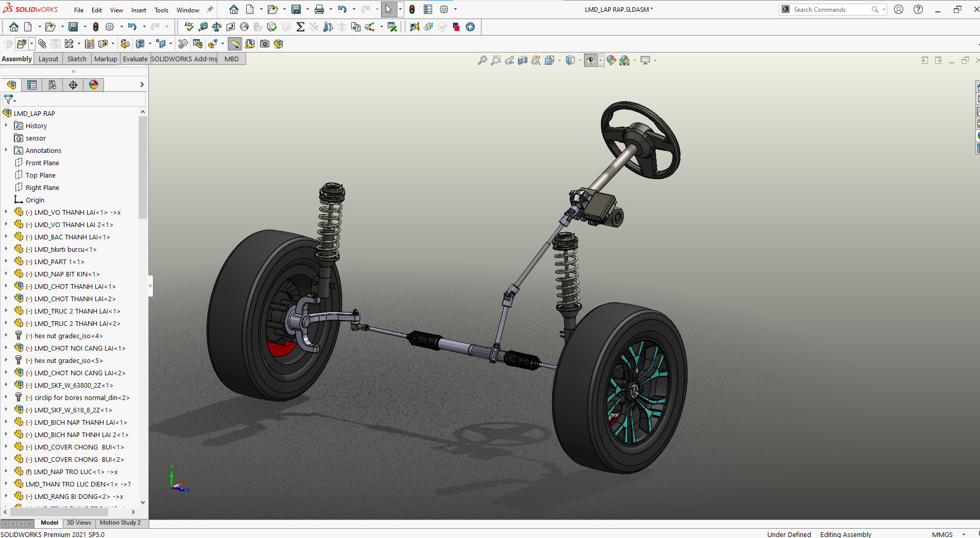Click the feature tree horizontal scrollbar
Viewport: 980px width, 538px height.
[x=60, y=512]
